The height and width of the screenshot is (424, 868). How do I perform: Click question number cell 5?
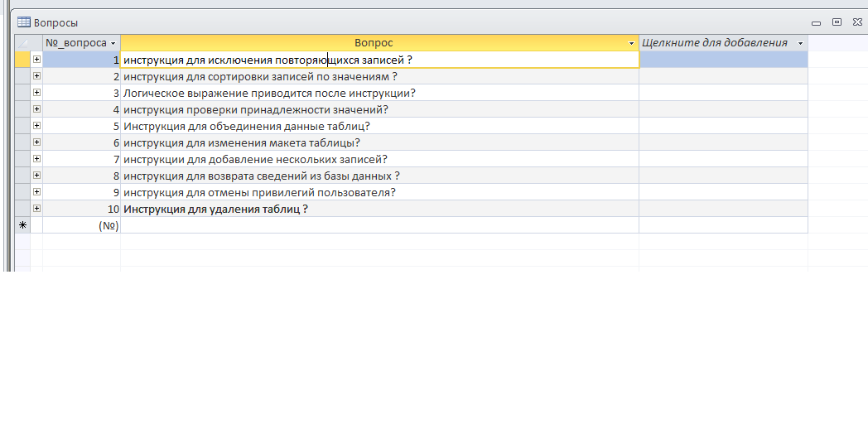click(81, 126)
